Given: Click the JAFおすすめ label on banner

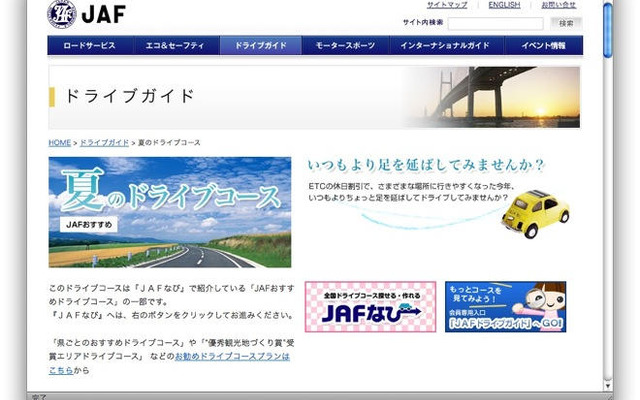Looking at the screenshot, I should tap(89, 224).
